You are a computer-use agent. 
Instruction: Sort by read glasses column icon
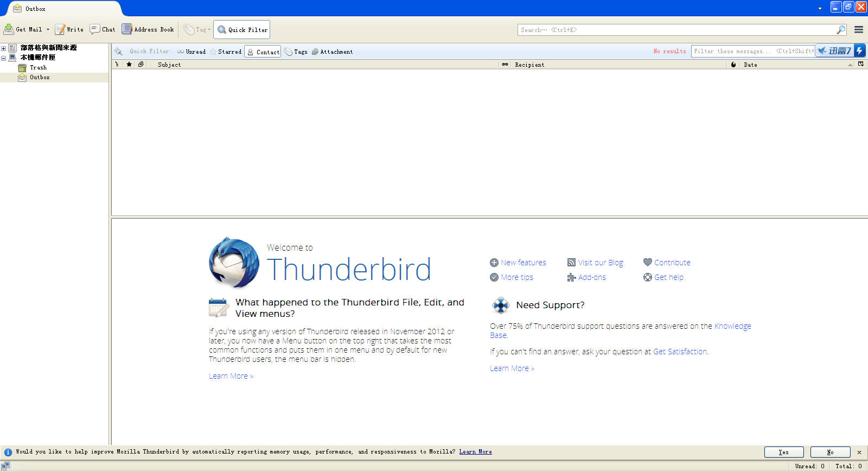click(x=505, y=65)
